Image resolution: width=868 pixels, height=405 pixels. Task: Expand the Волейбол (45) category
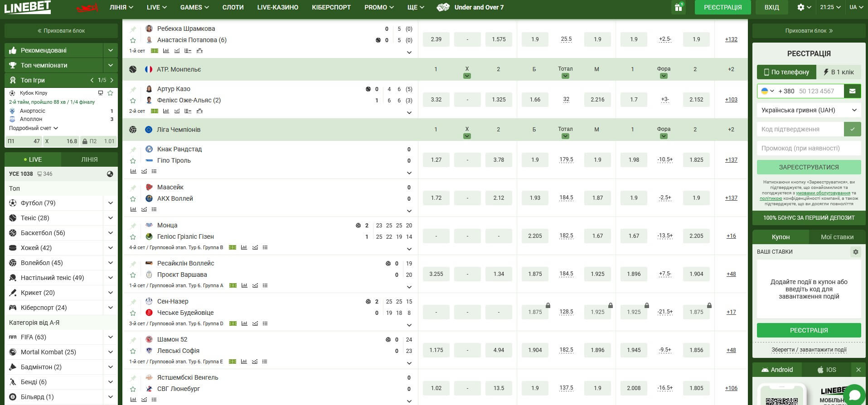coord(110,263)
